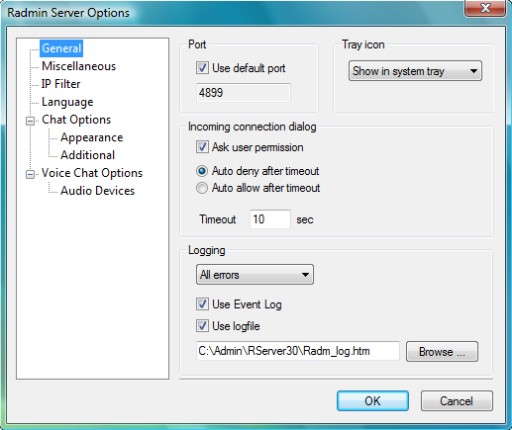Click the port number field 4899
This screenshot has width=512, height=430.
tap(243, 93)
